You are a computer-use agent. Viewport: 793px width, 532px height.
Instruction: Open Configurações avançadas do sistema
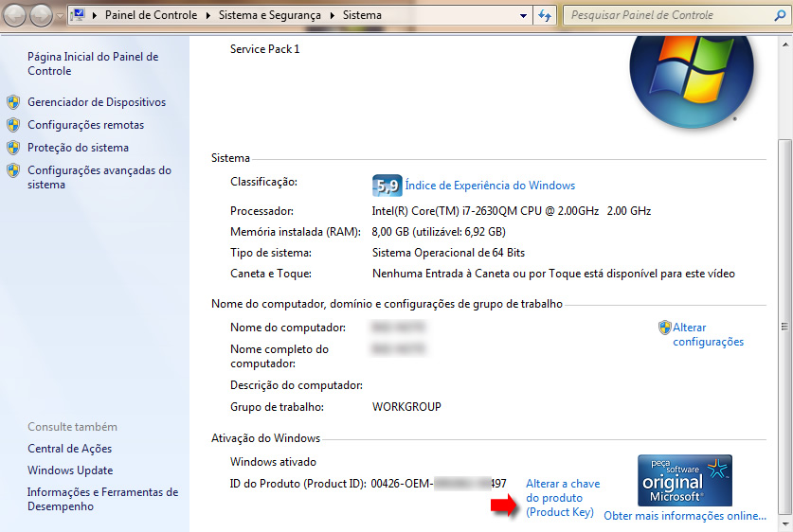(99, 177)
